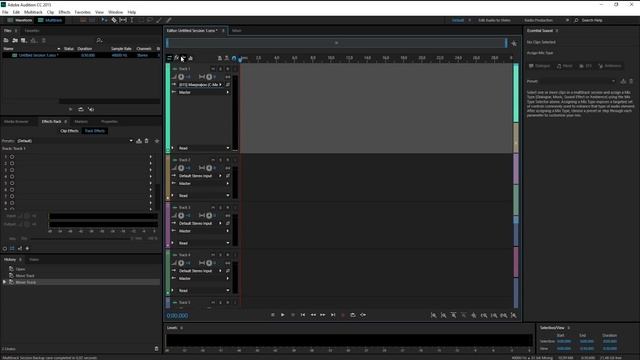This screenshot has width=640, height=360.
Task: Click Record button in transport
Action: (x=343, y=315)
